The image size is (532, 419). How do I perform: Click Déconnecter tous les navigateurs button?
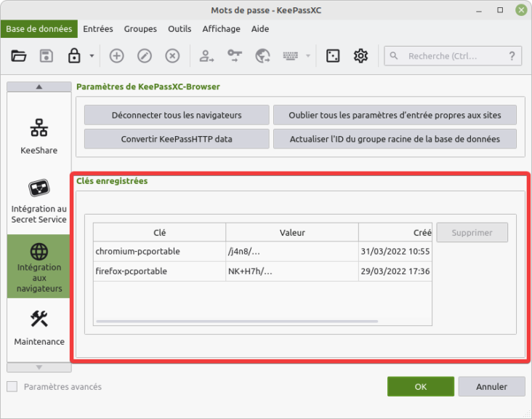pyautogui.click(x=177, y=115)
